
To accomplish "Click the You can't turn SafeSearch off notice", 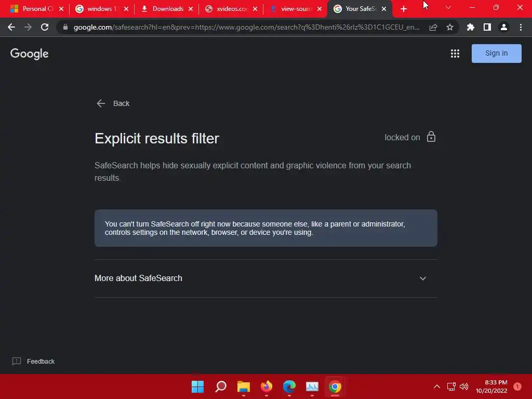I will [265, 228].
